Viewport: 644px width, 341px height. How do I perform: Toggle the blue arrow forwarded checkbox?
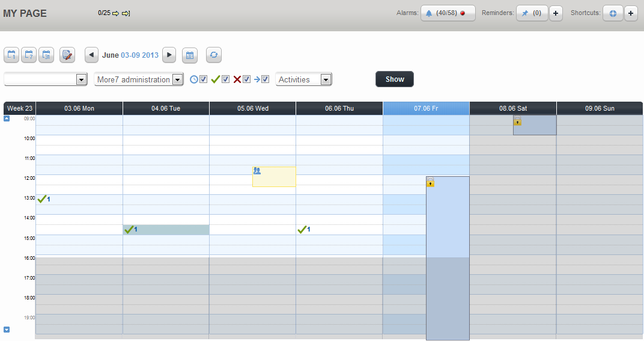pos(266,79)
